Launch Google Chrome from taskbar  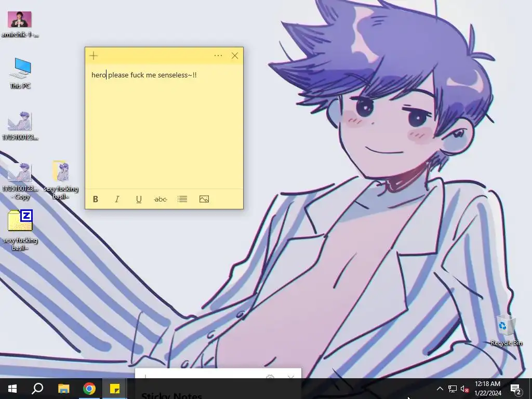pos(89,389)
